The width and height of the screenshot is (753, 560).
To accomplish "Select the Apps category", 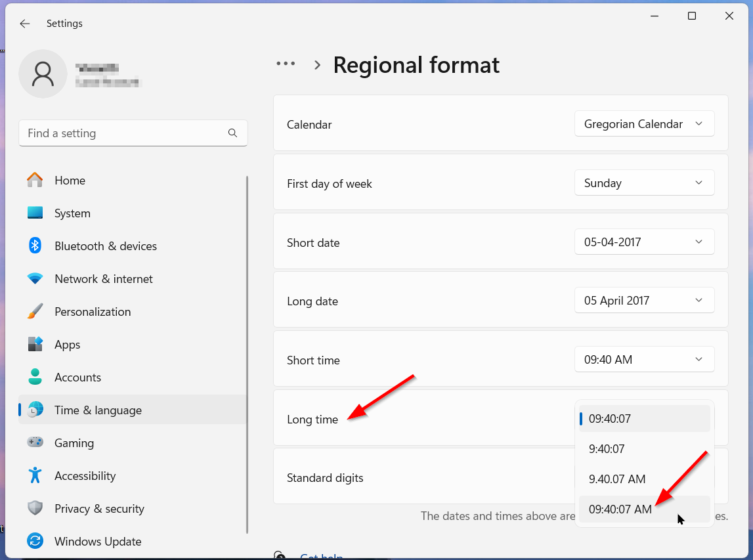I will (133, 345).
